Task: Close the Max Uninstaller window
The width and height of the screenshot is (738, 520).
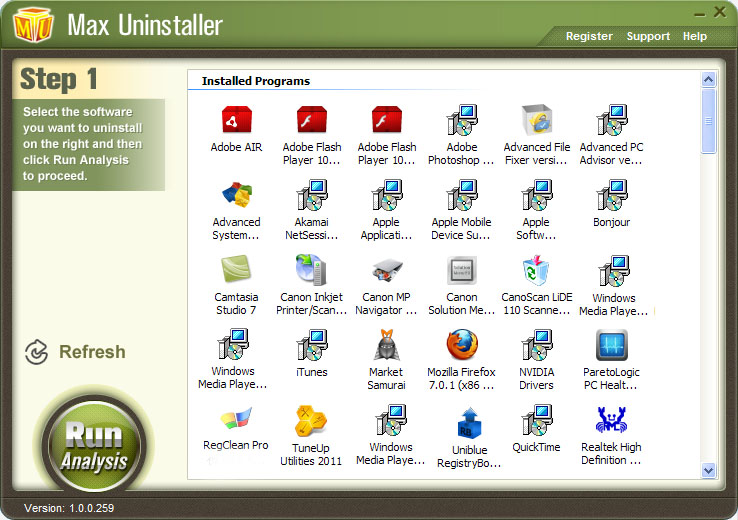Action: tap(720, 12)
